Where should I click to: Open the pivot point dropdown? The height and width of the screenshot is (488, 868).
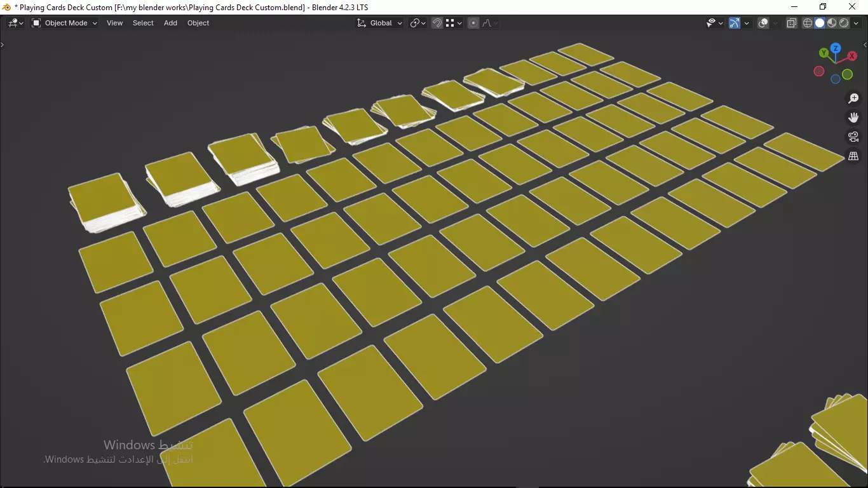tap(417, 23)
